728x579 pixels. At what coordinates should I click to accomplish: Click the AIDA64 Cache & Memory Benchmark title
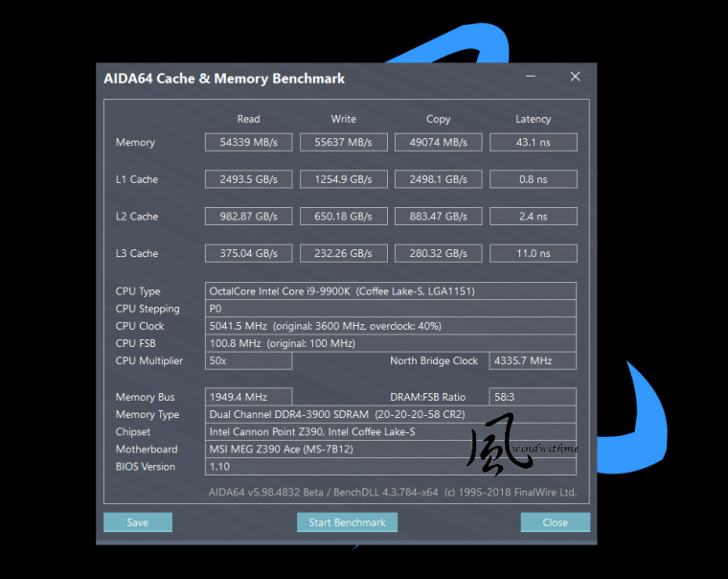point(224,79)
